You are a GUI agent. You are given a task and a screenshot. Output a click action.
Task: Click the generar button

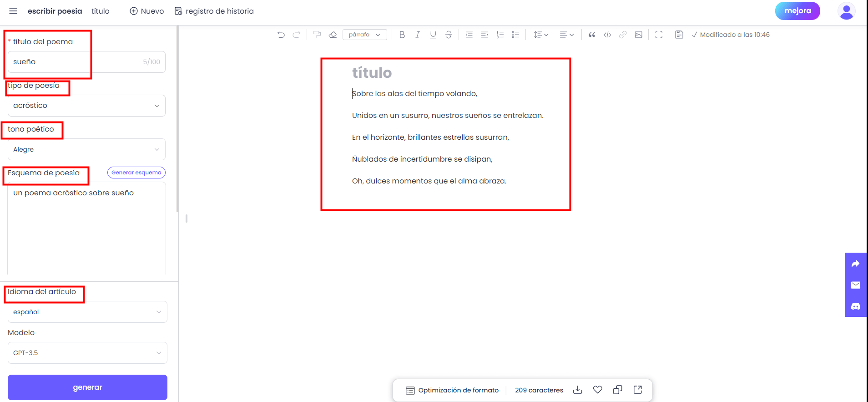tap(87, 387)
